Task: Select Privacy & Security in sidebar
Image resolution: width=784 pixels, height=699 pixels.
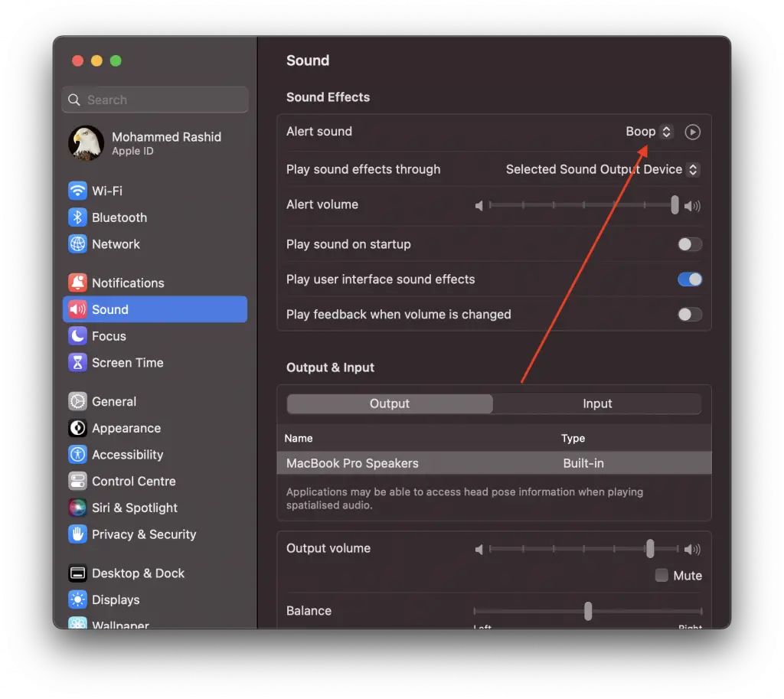Action: coord(155,534)
